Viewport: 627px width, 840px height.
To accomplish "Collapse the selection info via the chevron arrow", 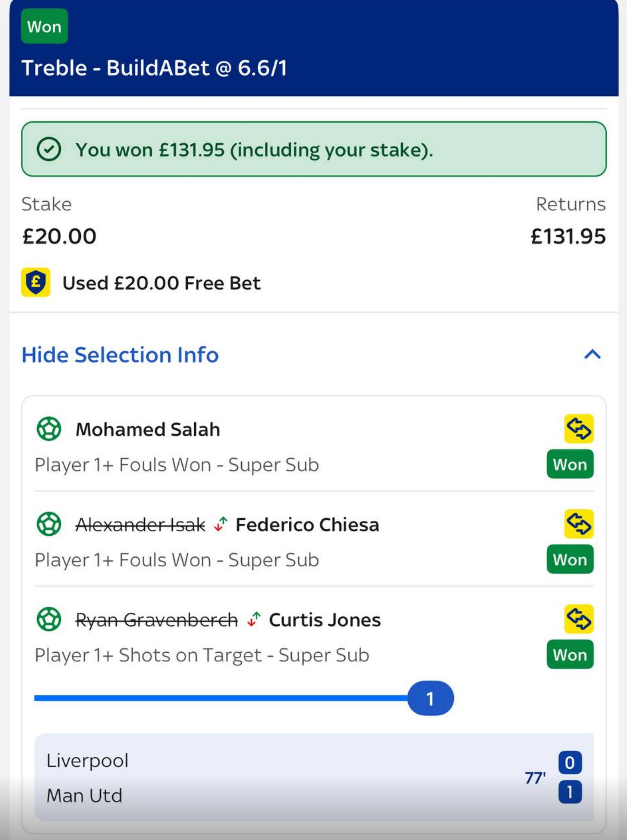I will tap(591, 355).
